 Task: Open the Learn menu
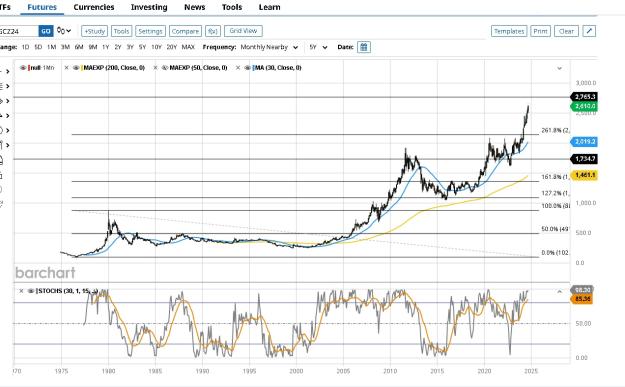pyautogui.click(x=269, y=7)
